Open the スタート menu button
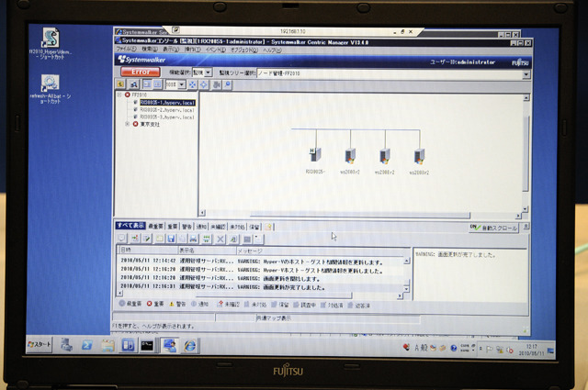 click(39, 344)
